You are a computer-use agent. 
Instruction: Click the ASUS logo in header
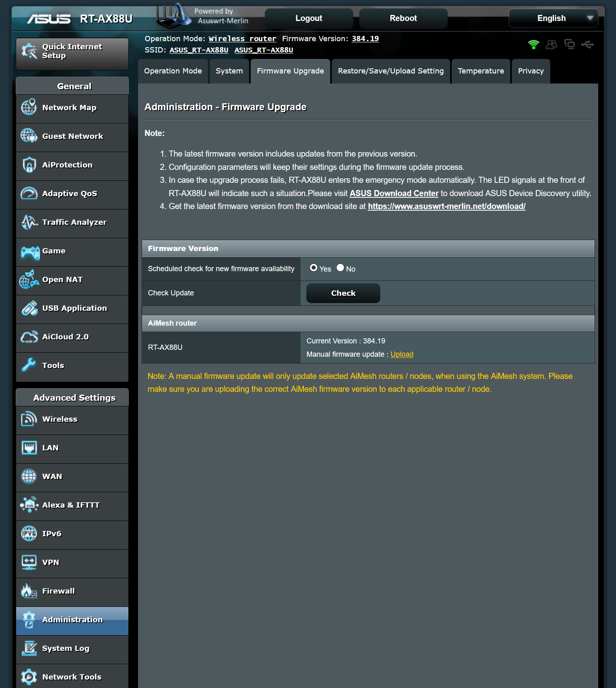(49, 19)
